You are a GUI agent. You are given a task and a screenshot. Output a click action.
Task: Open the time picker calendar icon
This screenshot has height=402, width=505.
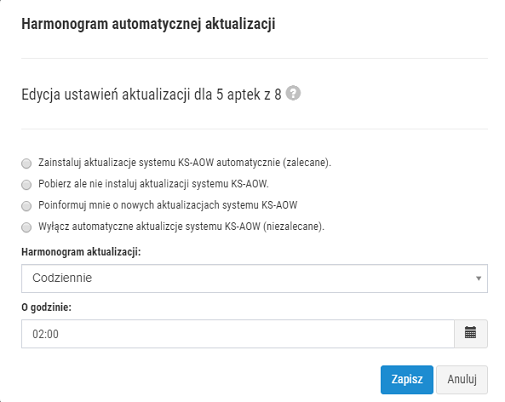(x=470, y=333)
